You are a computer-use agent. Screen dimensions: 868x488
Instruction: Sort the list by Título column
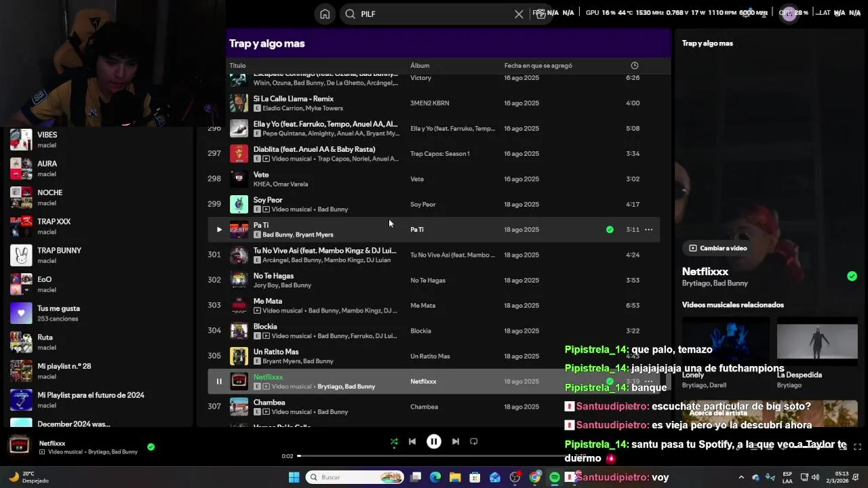[x=237, y=66]
